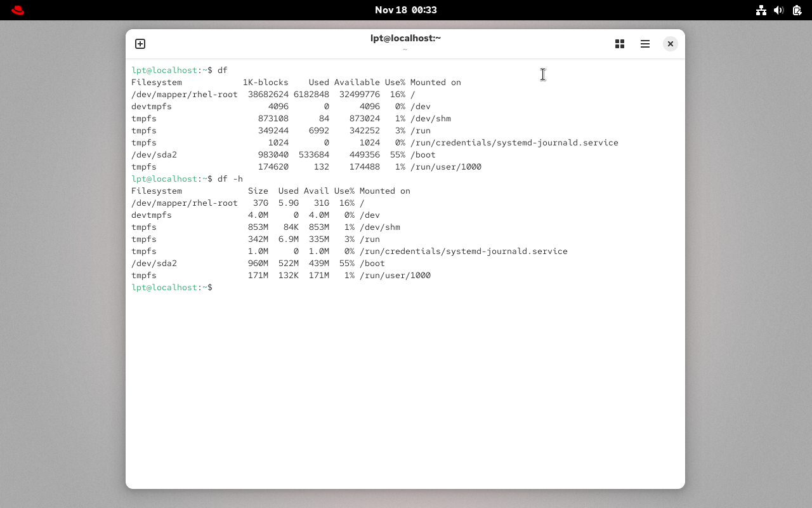Click the lpt@localhost:~ window title

click(x=405, y=38)
